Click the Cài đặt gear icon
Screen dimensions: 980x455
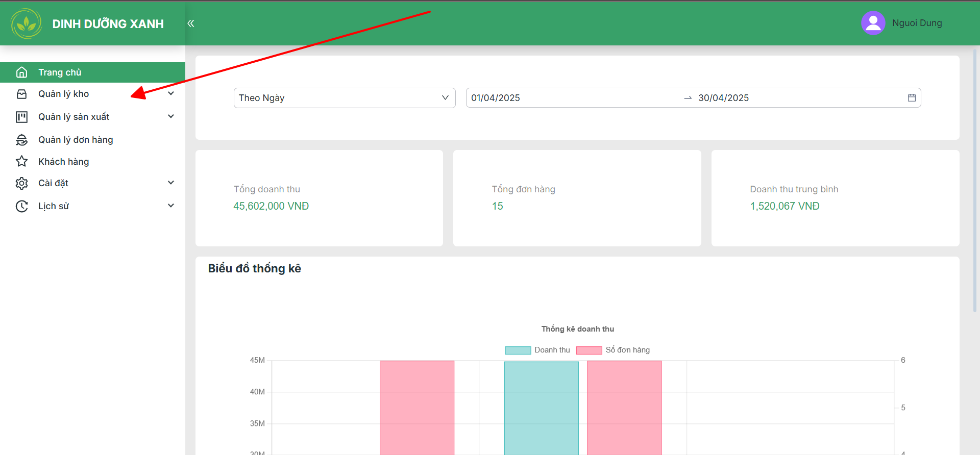click(x=21, y=183)
